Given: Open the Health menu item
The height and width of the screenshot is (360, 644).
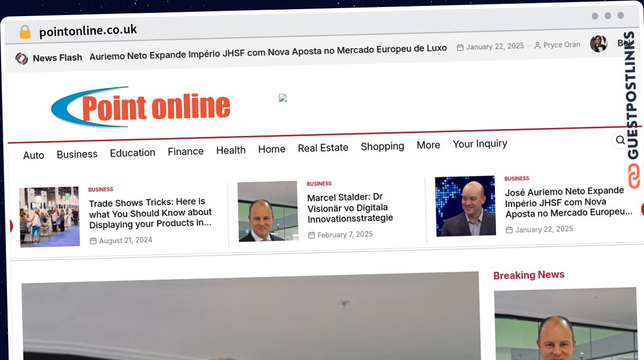Looking at the screenshot, I should (231, 150).
